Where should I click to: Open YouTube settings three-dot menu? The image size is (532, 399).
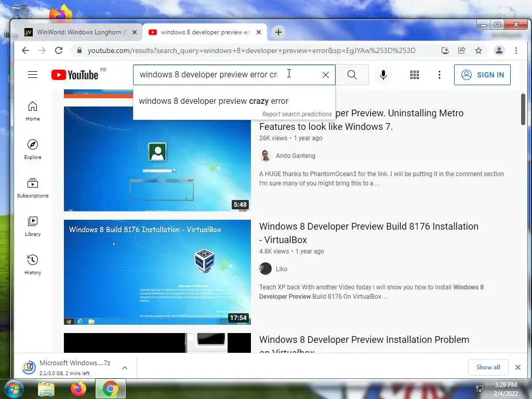click(x=439, y=75)
